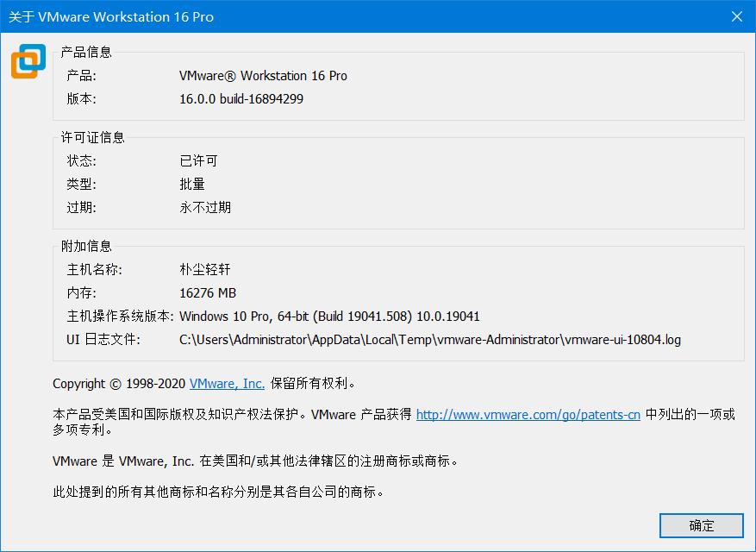Screen dimensions: 756x552
Task: Open the VMware, Inc. hyperlink
Action: 226,384
